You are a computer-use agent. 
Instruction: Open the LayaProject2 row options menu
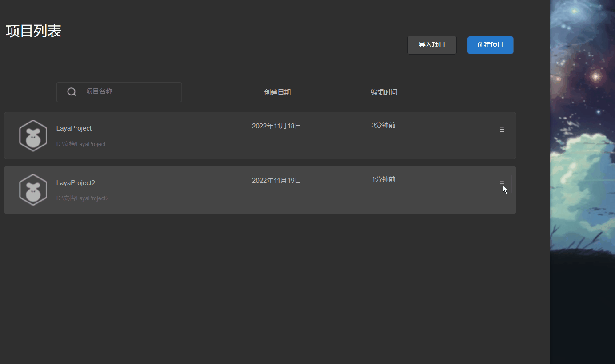click(502, 184)
